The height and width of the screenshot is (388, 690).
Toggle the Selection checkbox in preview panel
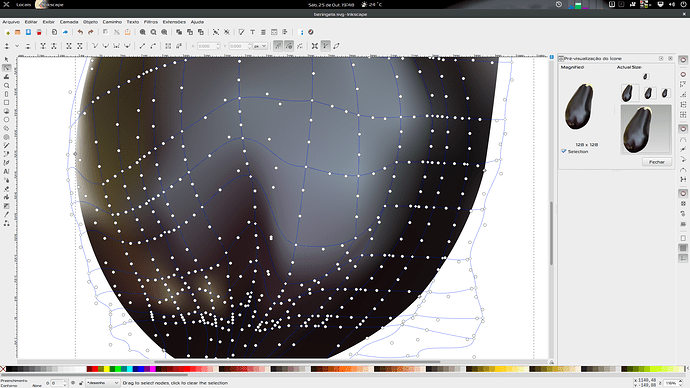(x=564, y=151)
